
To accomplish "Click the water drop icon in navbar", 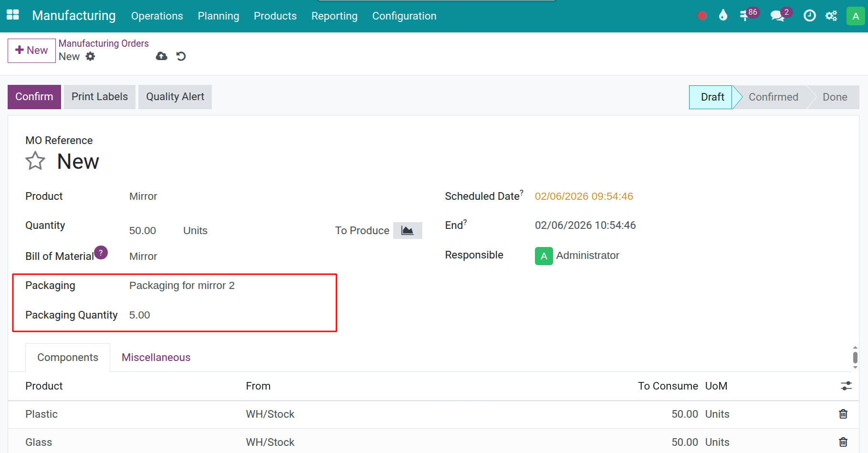I will 723,16.
